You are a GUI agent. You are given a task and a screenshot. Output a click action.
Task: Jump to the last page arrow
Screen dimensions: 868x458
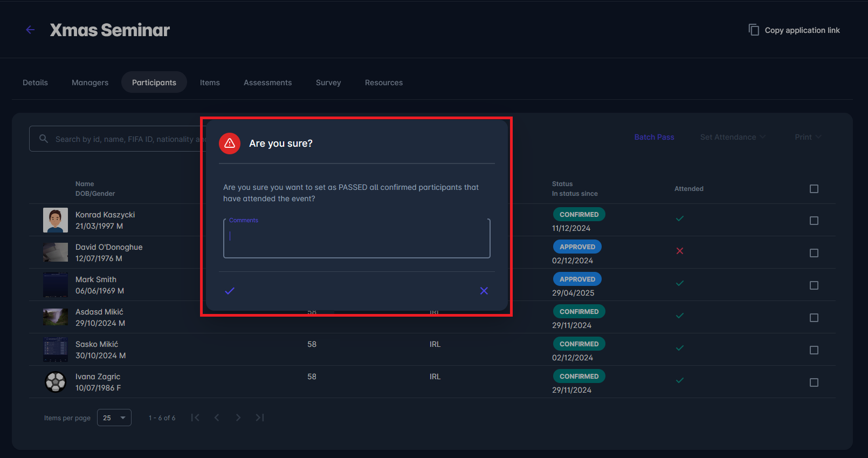(260, 418)
